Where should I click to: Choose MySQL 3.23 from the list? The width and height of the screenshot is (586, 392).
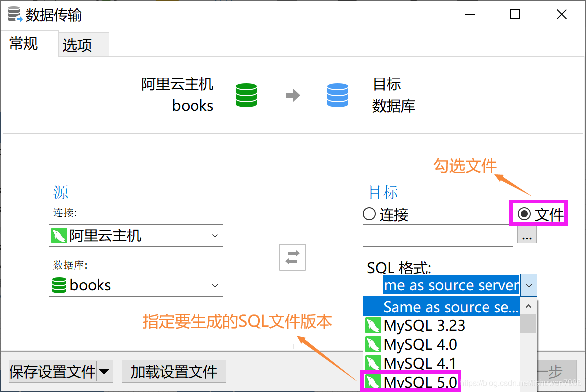[441, 325]
